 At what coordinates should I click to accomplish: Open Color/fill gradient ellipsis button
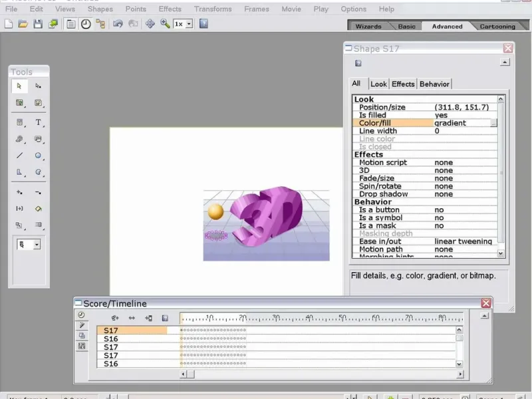(x=493, y=123)
